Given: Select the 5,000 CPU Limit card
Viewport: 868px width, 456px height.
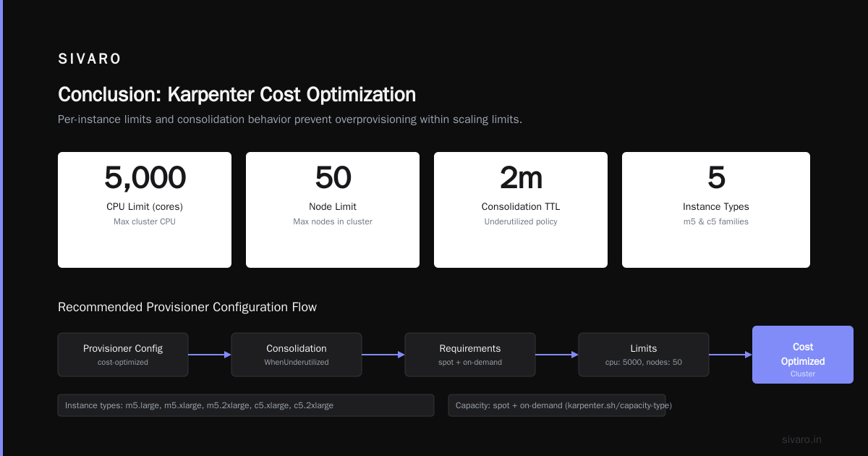Looking at the screenshot, I should (145, 210).
